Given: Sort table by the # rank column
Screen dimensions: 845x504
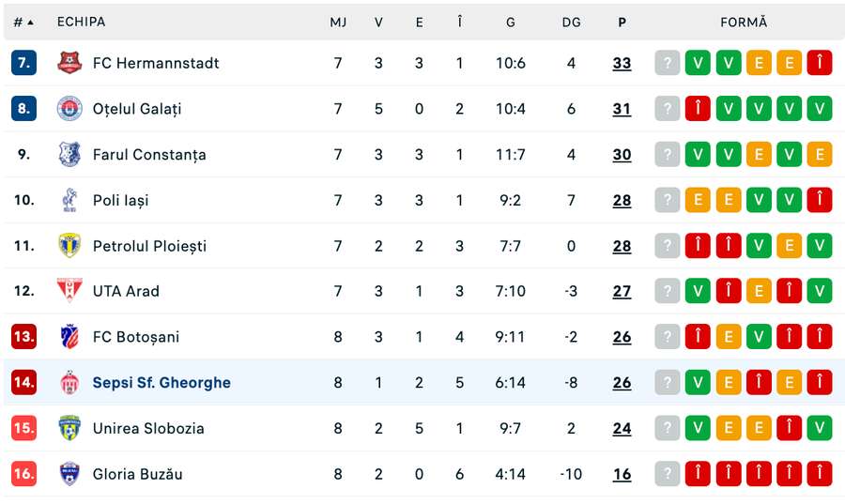Looking at the screenshot, I should tap(23, 23).
